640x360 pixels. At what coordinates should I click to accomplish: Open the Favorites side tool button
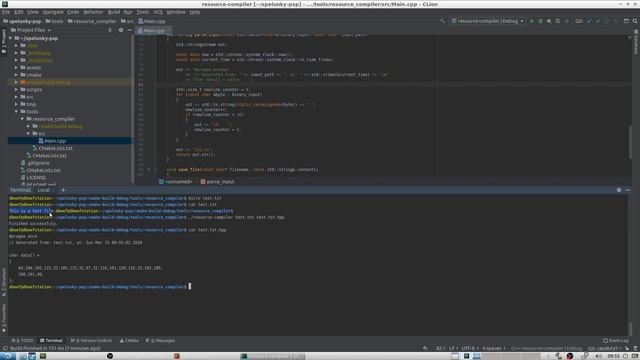(4, 319)
